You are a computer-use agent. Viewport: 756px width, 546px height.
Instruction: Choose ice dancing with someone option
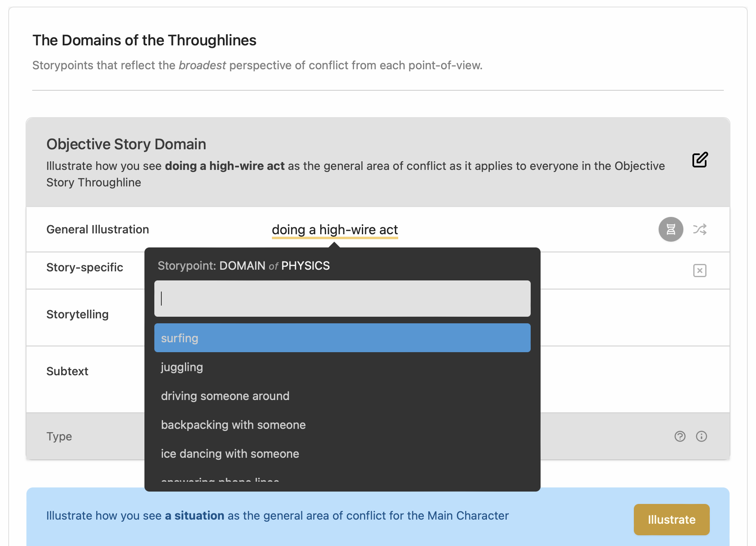coord(343,454)
